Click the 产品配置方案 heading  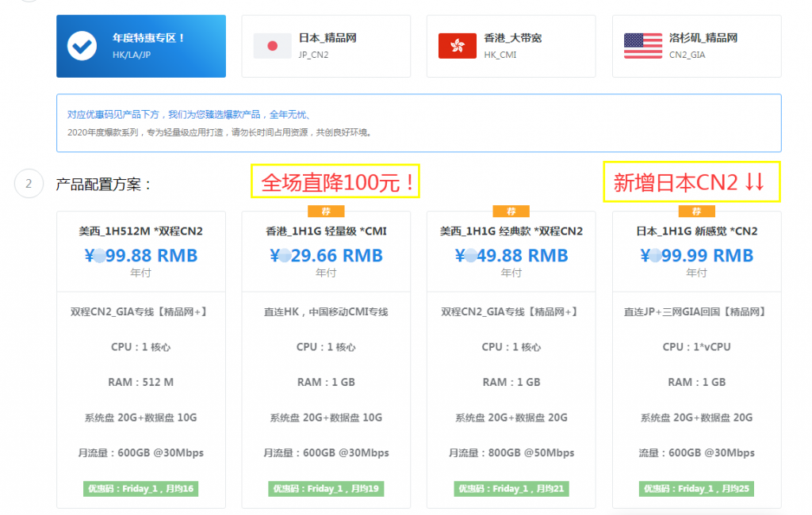click(104, 185)
